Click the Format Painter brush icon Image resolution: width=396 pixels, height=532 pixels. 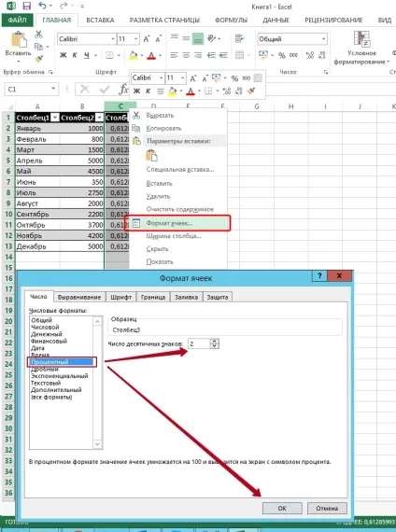pyautogui.click(x=38, y=59)
